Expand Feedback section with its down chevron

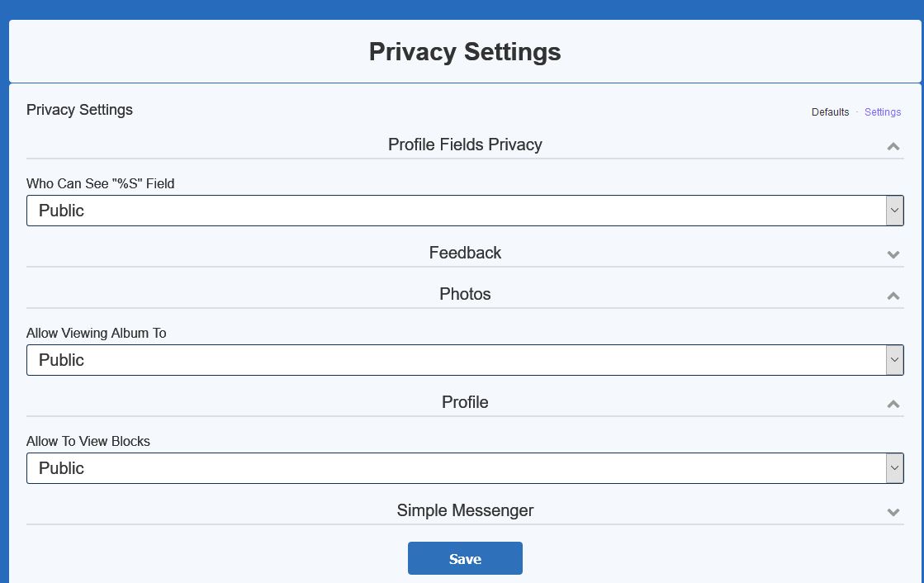(893, 254)
